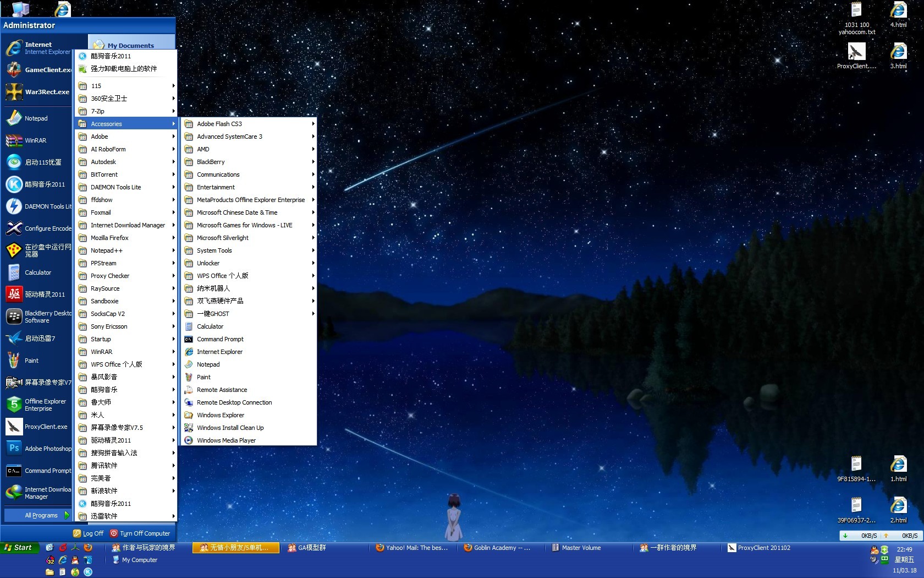Open BlackBerry Desktop Software shortcut
This screenshot has width=924, height=578.
[37, 317]
